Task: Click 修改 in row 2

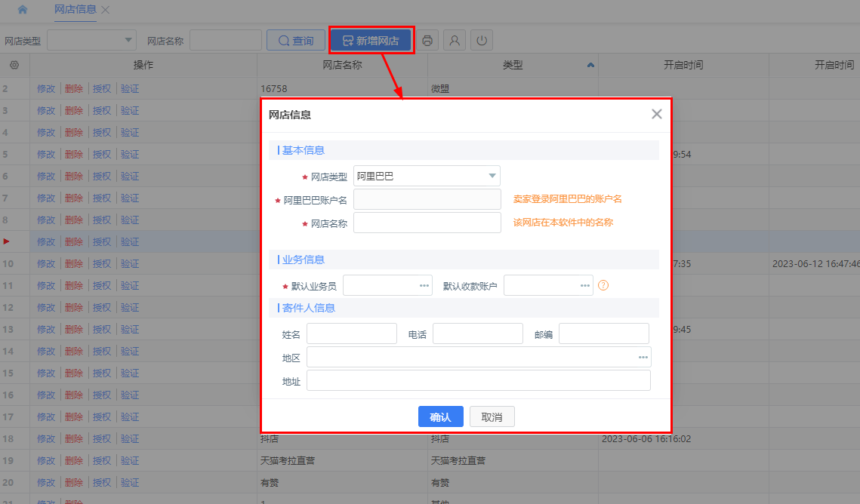Action: [46, 88]
